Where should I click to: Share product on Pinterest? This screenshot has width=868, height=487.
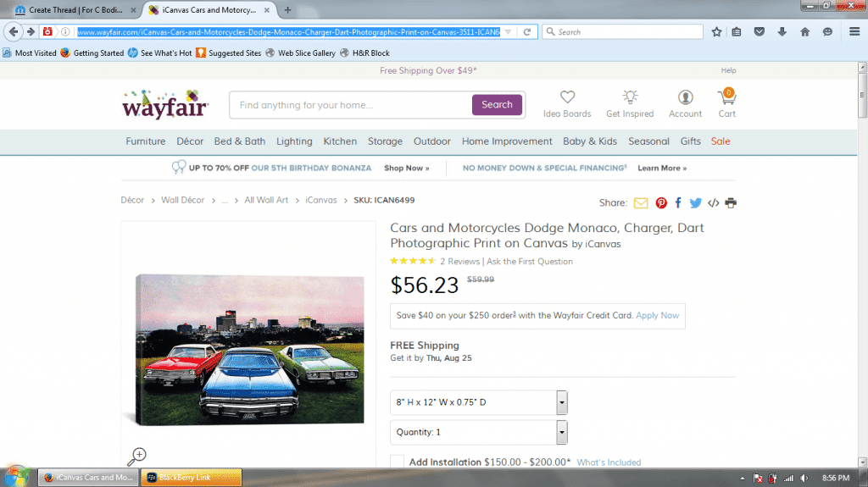661,203
